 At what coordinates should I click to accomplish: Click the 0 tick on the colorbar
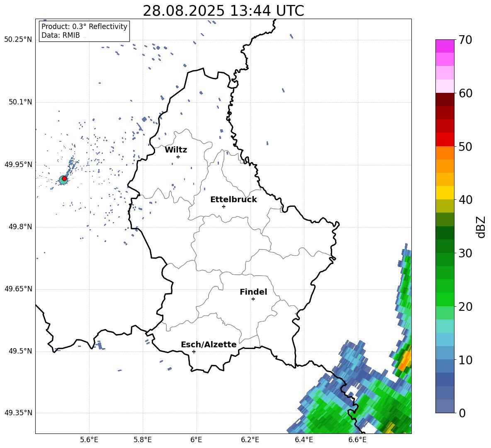coord(462,413)
